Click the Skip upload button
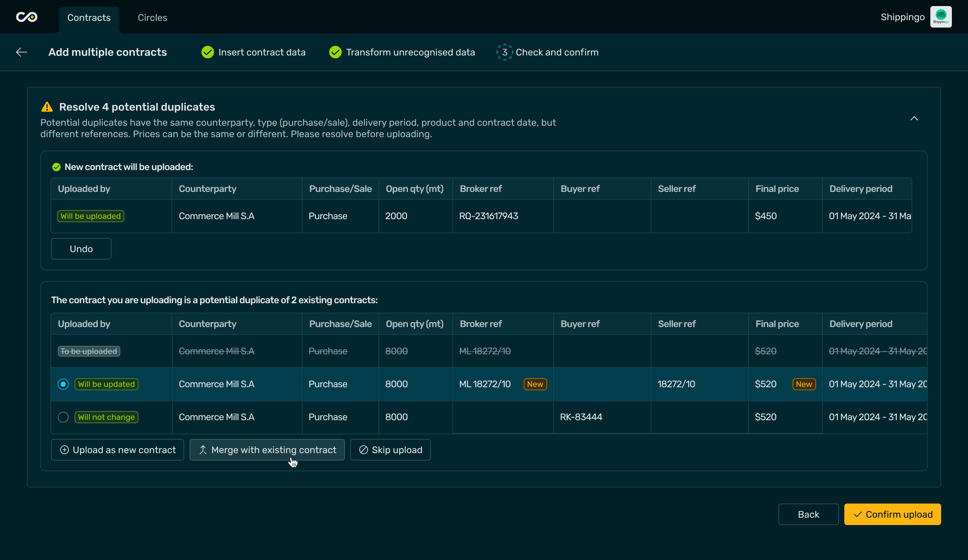Screen dimensions: 968x560 pos(390,450)
